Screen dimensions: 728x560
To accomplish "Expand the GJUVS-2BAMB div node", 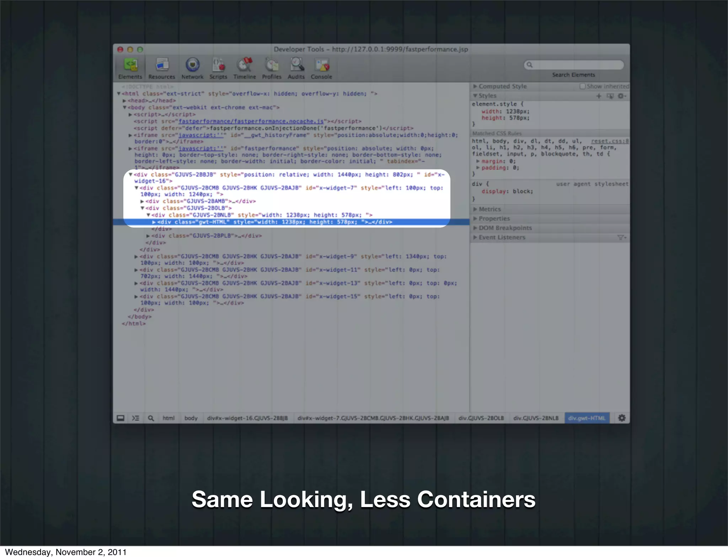I will (x=142, y=201).
